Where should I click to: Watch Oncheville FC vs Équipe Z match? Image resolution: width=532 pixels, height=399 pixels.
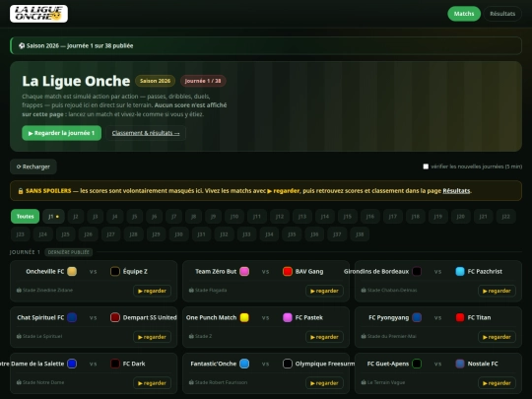pos(152,291)
